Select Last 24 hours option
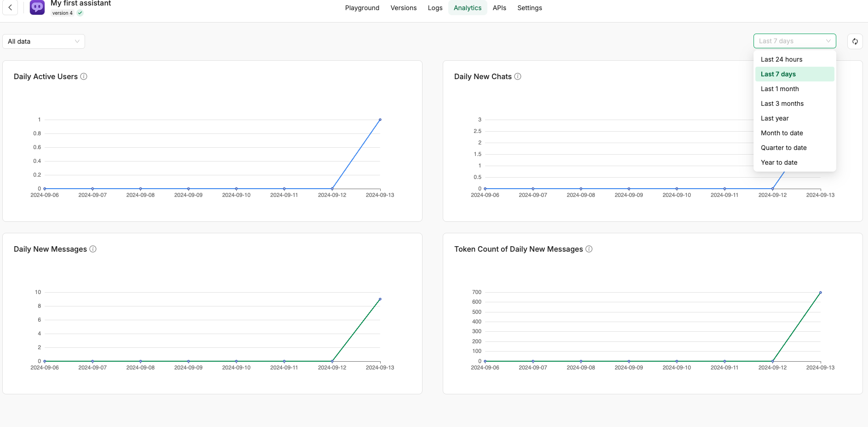868x427 pixels. pos(794,59)
